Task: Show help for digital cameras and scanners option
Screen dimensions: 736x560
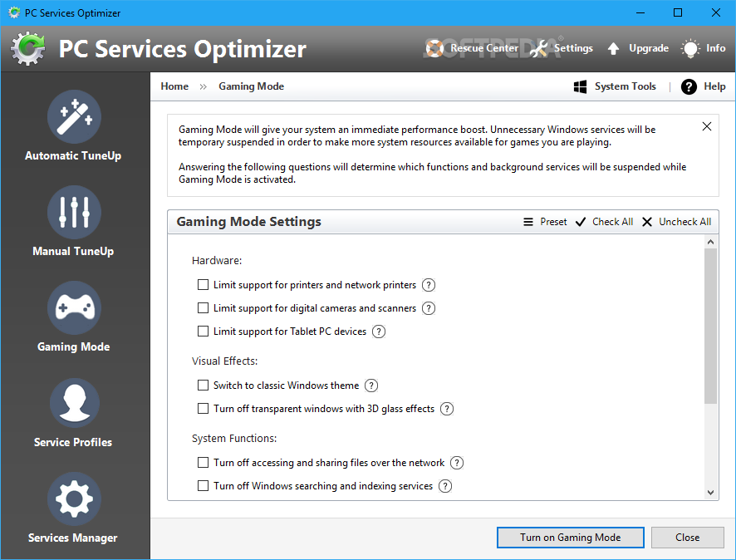Action: [428, 308]
